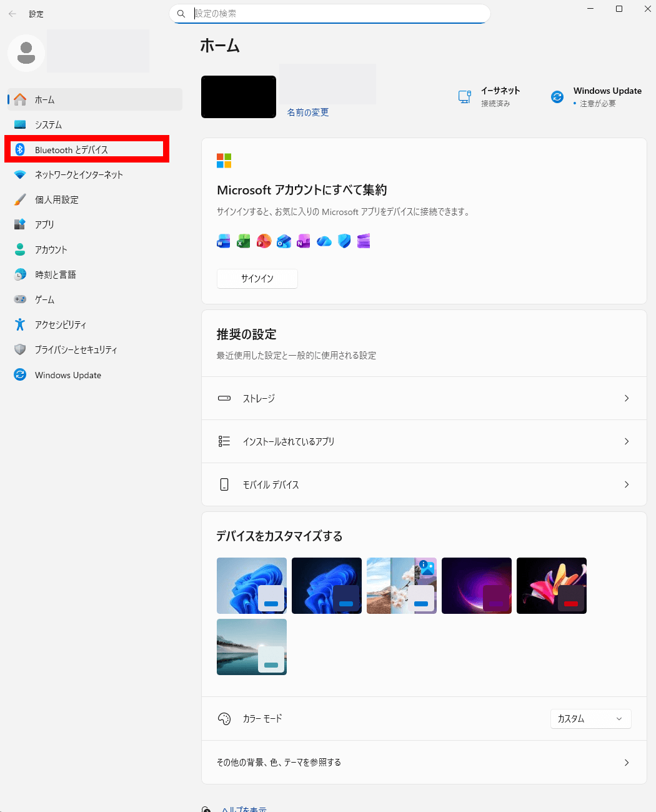Click the desktop wallpaper preview thumbnail
Image resolution: width=656 pixels, height=812 pixels.
[239, 97]
